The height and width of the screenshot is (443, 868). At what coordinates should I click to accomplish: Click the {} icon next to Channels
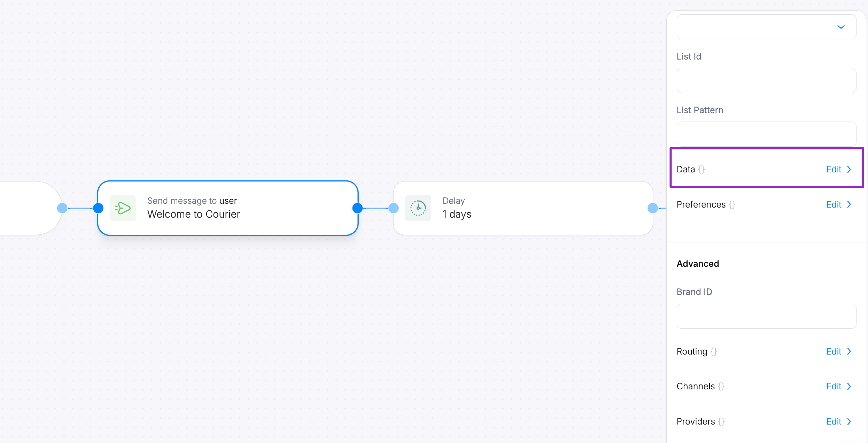(721, 386)
